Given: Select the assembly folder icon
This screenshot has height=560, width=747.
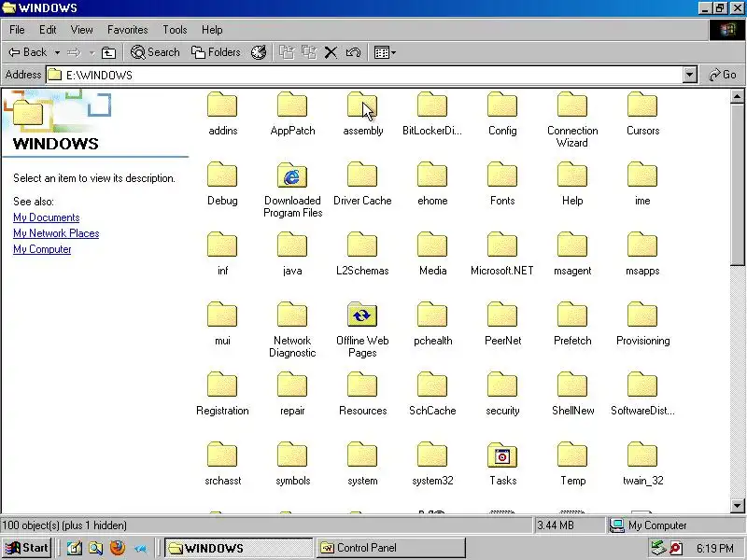Looking at the screenshot, I should [362, 105].
